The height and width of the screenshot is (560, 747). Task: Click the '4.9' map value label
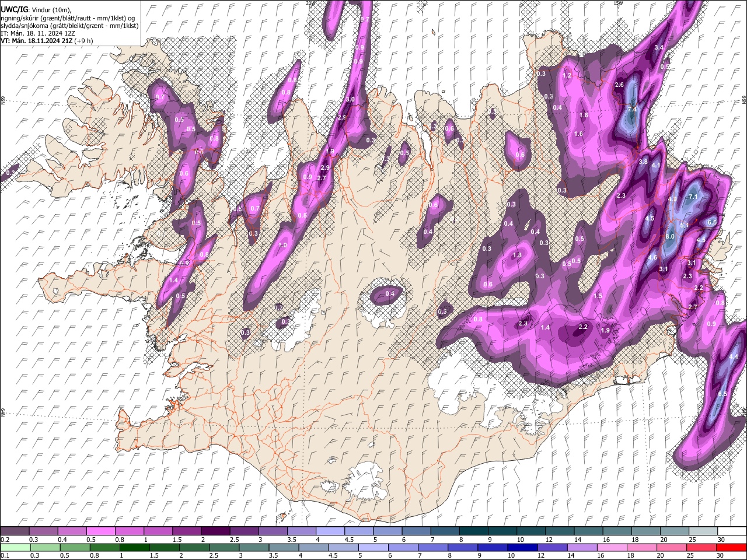672,199
